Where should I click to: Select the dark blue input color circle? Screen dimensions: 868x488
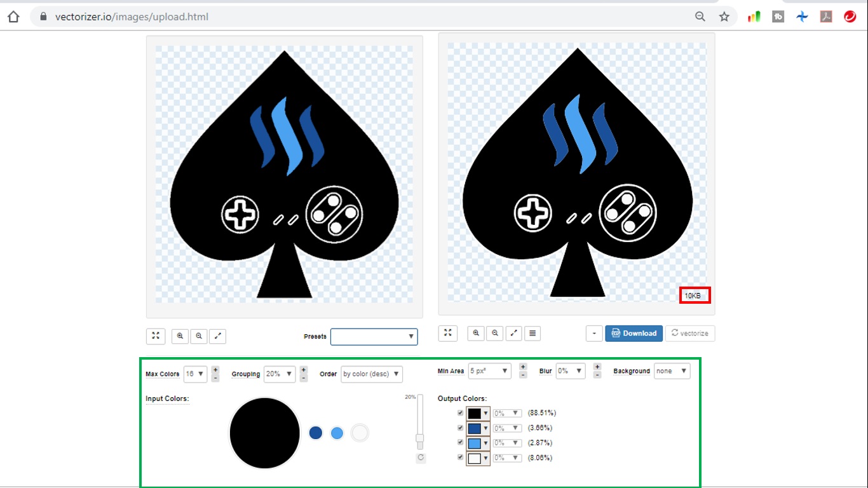pos(316,433)
